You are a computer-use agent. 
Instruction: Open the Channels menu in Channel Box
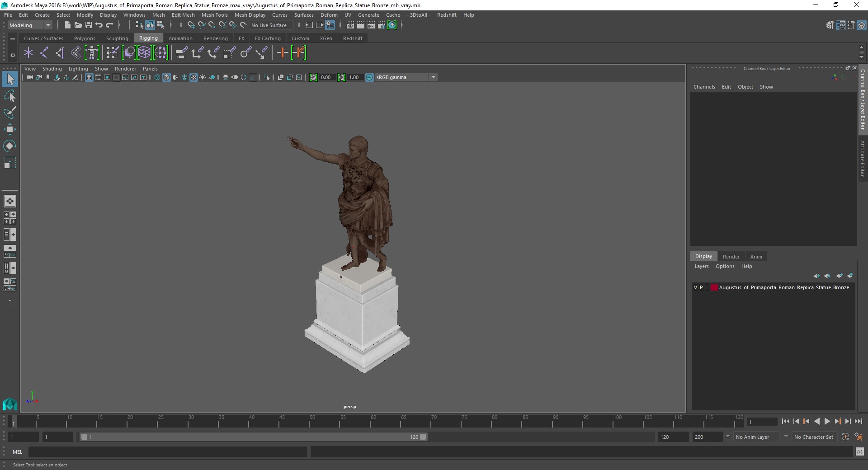tap(704, 87)
